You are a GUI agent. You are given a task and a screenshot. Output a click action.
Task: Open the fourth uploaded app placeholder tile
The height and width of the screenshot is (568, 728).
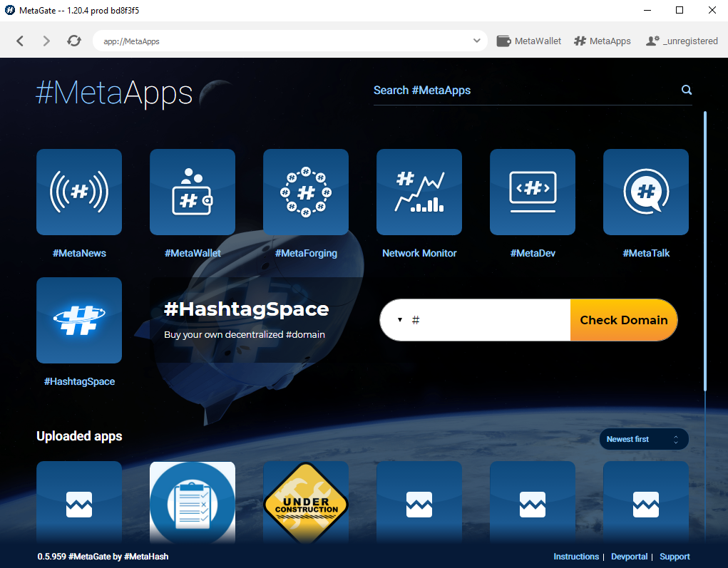[419, 502]
